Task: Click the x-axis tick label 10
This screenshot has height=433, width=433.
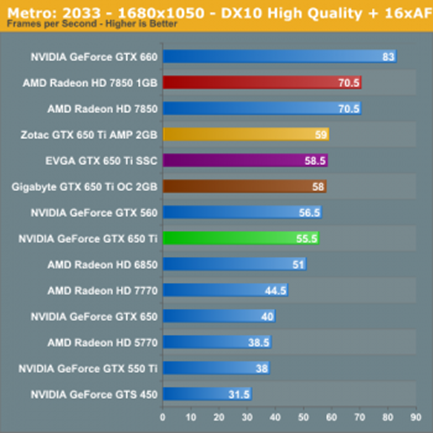Action: (x=191, y=418)
